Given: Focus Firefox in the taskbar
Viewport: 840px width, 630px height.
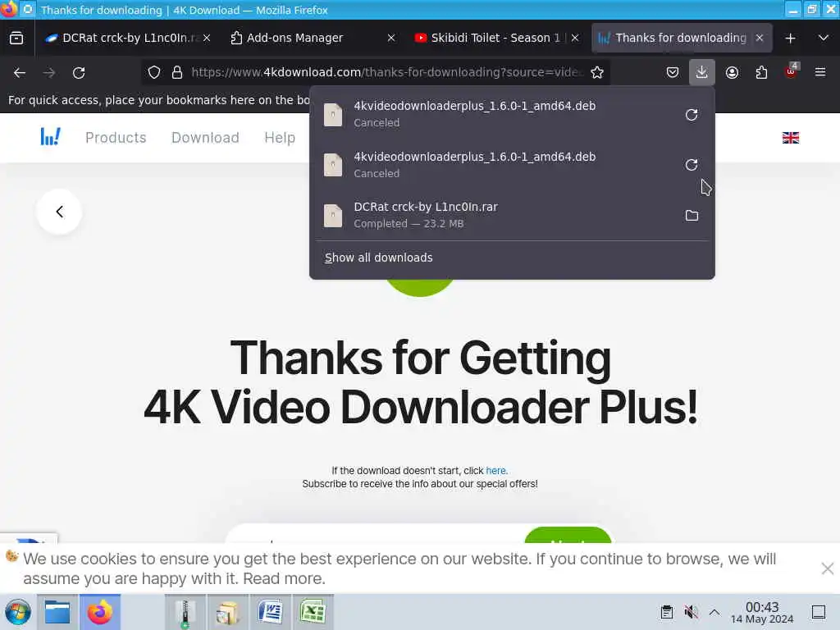Looking at the screenshot, I should [x=100, y=612].
